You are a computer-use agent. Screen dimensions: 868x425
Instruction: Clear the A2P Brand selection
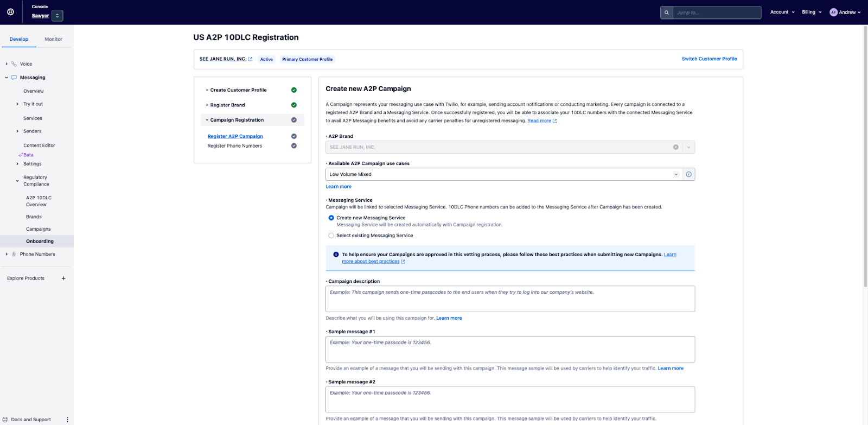[676, 147]
